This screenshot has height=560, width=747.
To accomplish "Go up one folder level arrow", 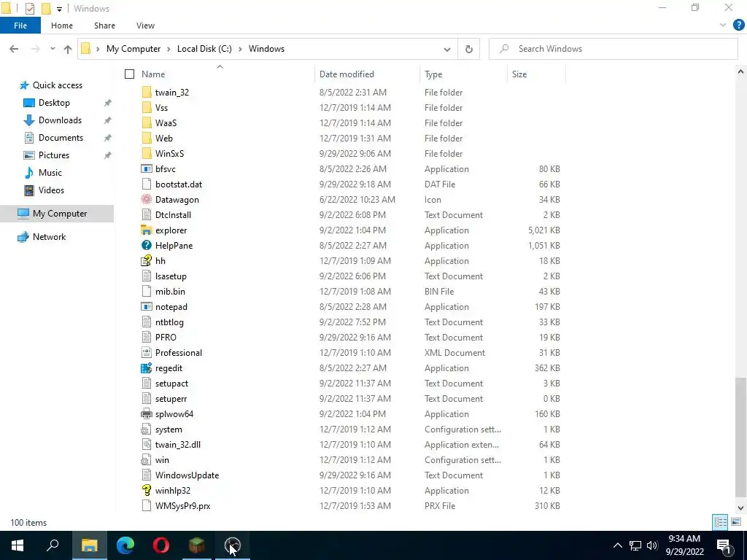I will [x=68, y=49].
